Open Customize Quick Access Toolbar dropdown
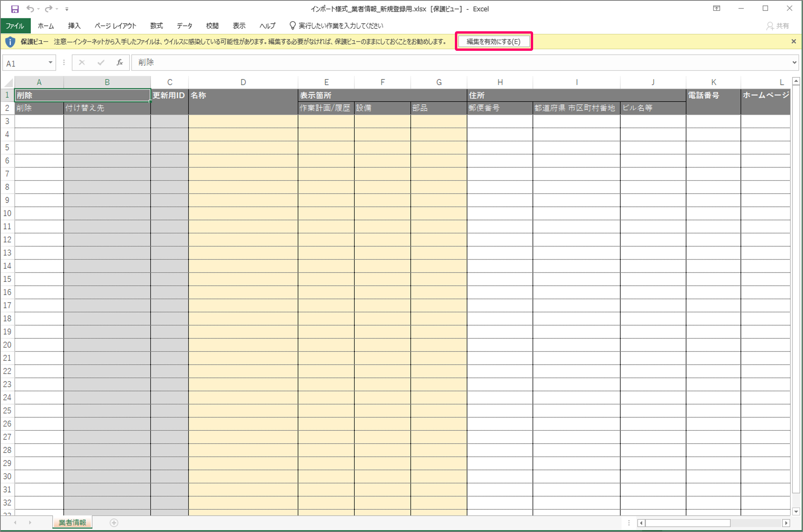Viewport: 803px width, 532px height. pyautogui.click(x=67, y=9)
